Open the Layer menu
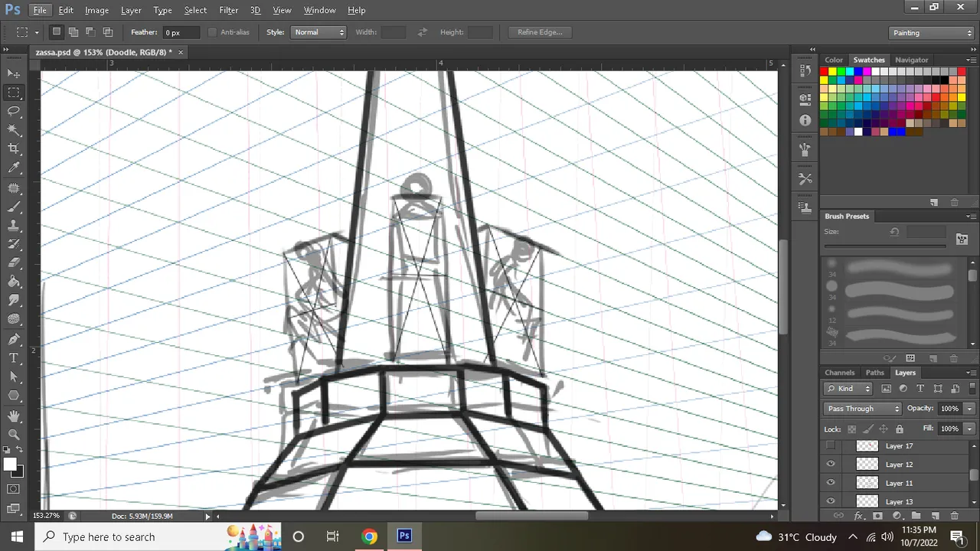 coord(131,10)
